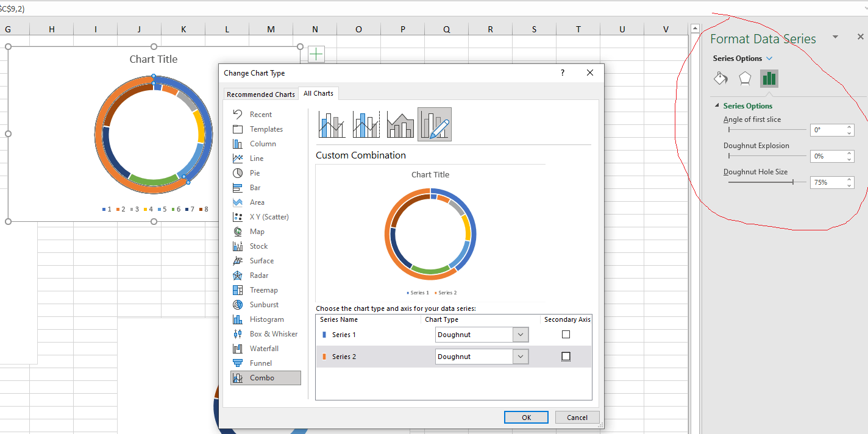Open Fill & Line options paint bucket
This screenshot has width=868, height=434.
(720, 78)
